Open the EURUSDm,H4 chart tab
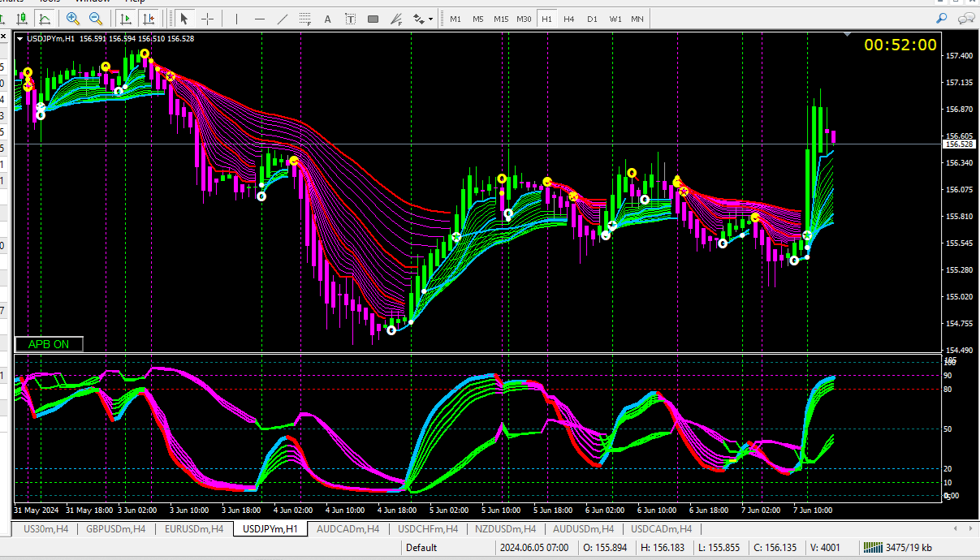The image size is (980, 560). pos(194,529)
